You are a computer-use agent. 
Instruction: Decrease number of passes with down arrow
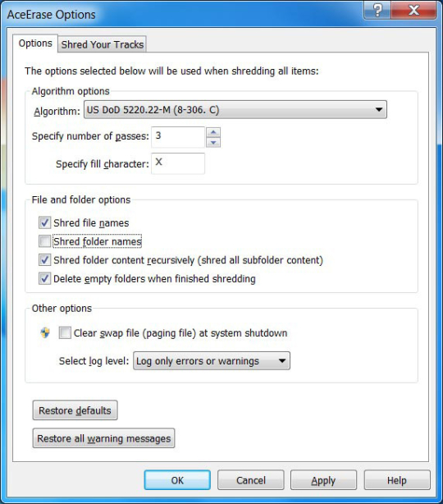tap(213, 142)
